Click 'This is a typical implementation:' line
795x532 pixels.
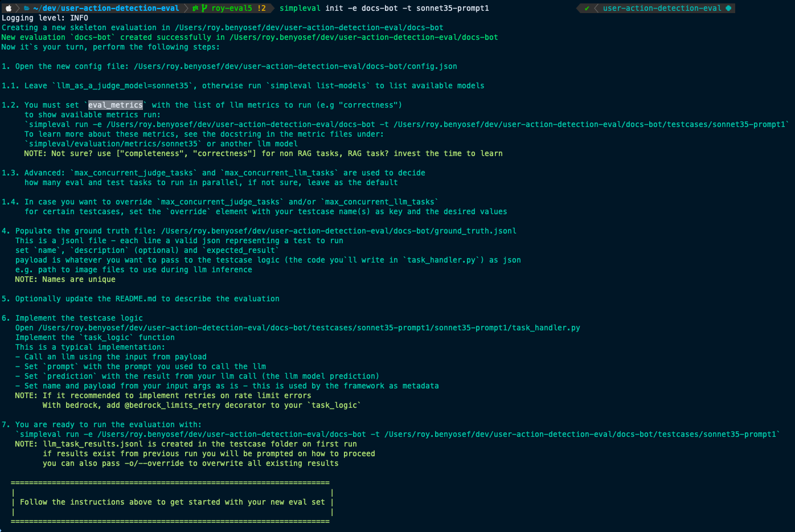tap(90, 347)
